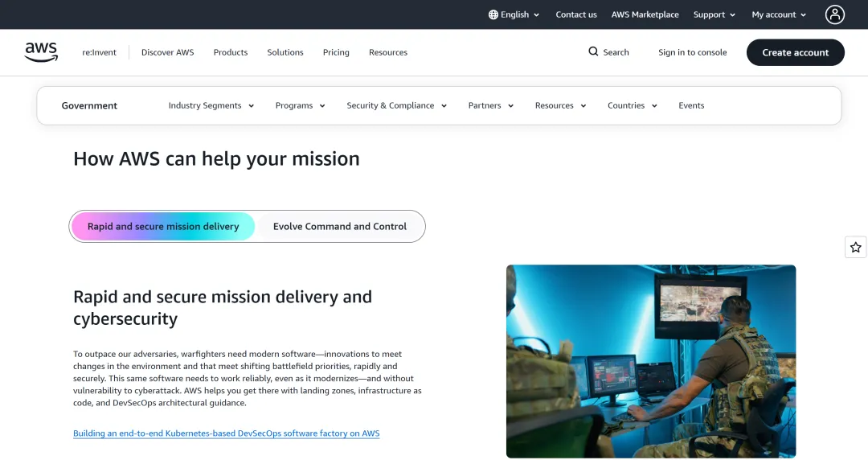Image resolution: width=868 pixels, height=460 pixels.
Task: Open the user profile avatar icon
Action: [835, 14]
